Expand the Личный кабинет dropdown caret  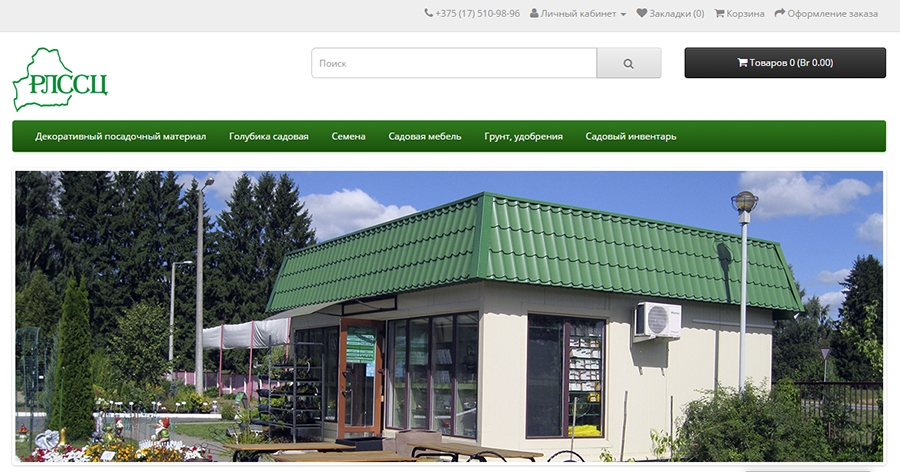[623, 14]
